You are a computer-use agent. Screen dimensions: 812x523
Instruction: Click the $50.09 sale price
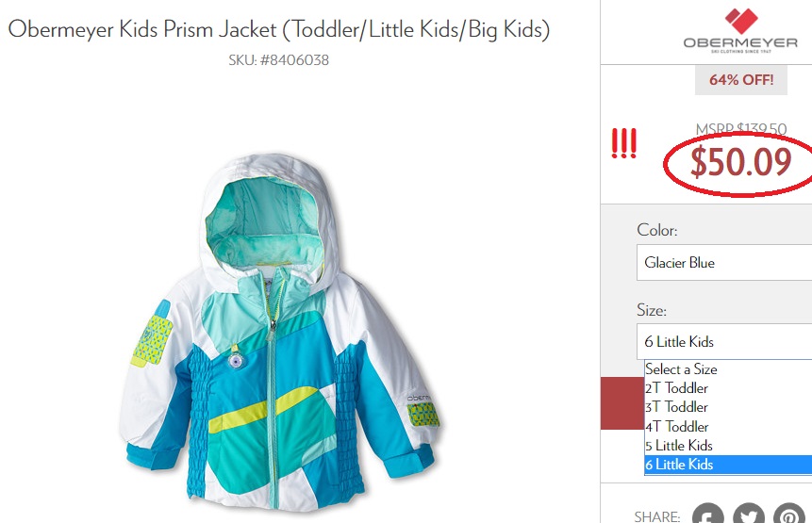coord(740,162)
